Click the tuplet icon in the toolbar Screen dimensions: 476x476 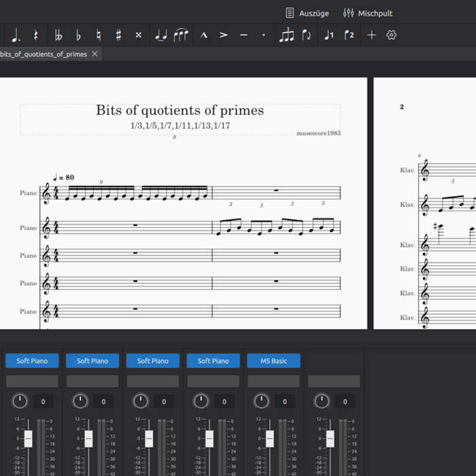[287, 35]
